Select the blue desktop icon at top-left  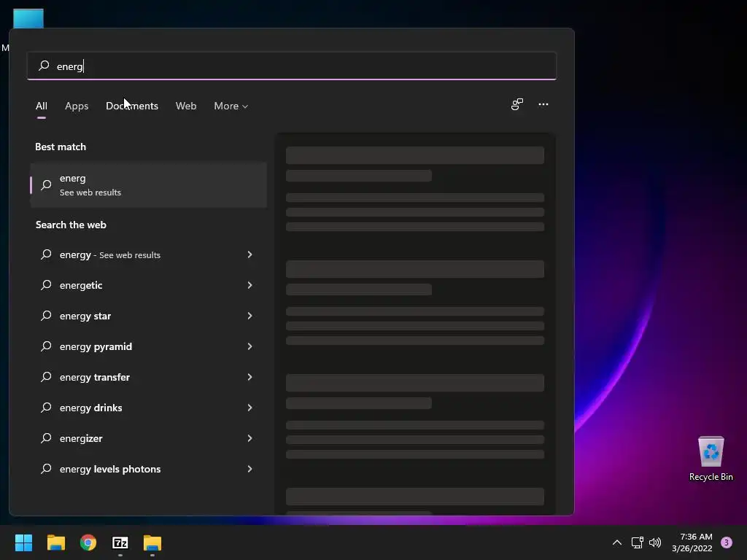pos(28,18)
